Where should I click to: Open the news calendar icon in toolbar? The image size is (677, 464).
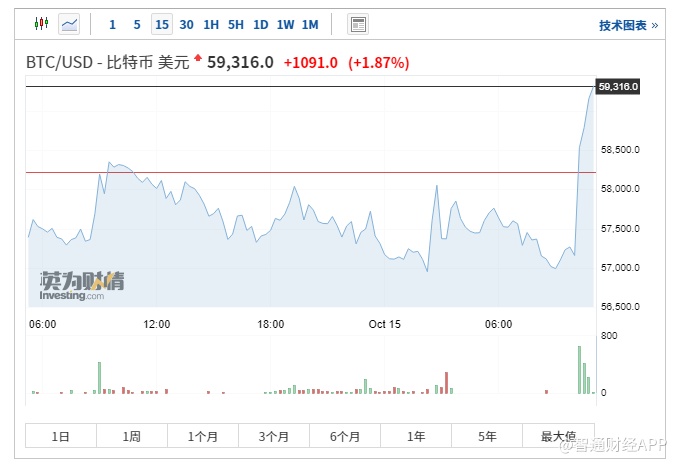(x=358, y=24)
